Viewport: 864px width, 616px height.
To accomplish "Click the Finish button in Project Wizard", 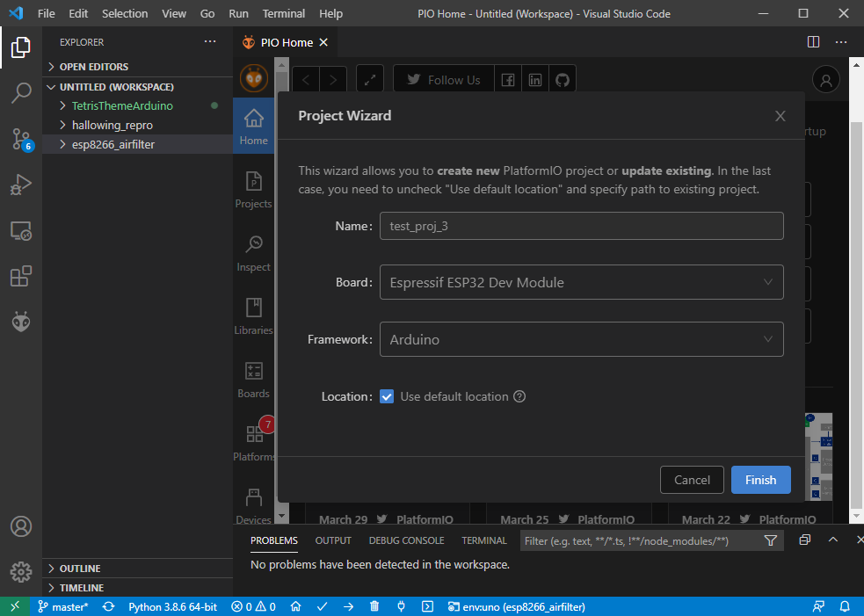I will point(759,480).
